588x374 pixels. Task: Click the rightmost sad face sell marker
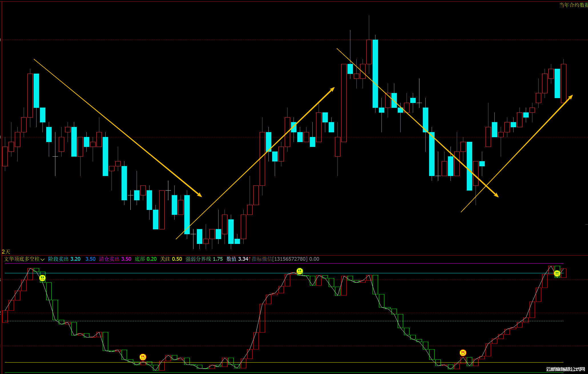pyautogui.click(x=557, y=274)
